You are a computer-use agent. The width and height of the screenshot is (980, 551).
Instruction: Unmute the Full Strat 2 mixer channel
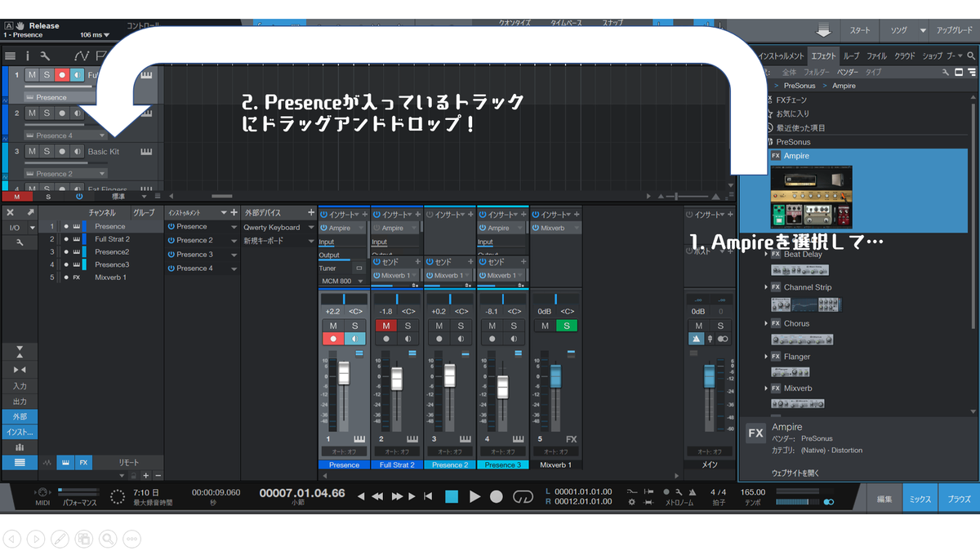(385, 326)
